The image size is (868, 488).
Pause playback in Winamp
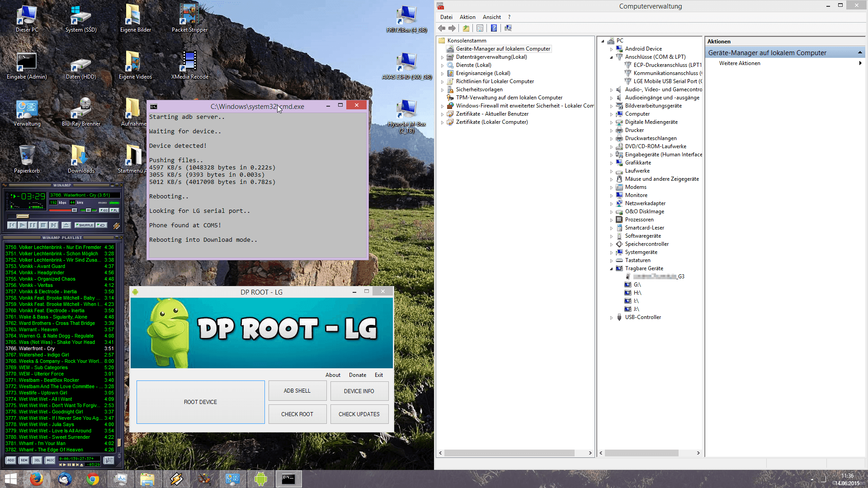point(33,225)
